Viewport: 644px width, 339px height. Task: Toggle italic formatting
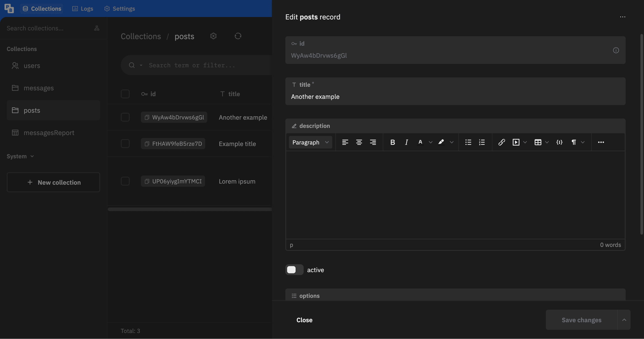coord(407,142)
